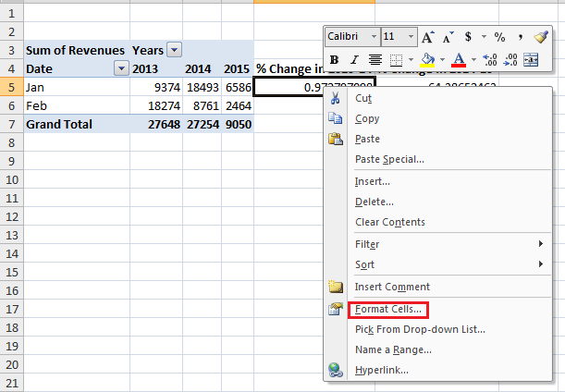
Task: Expand accounting format dropdown arrow
Action: [x=484, y=37]
